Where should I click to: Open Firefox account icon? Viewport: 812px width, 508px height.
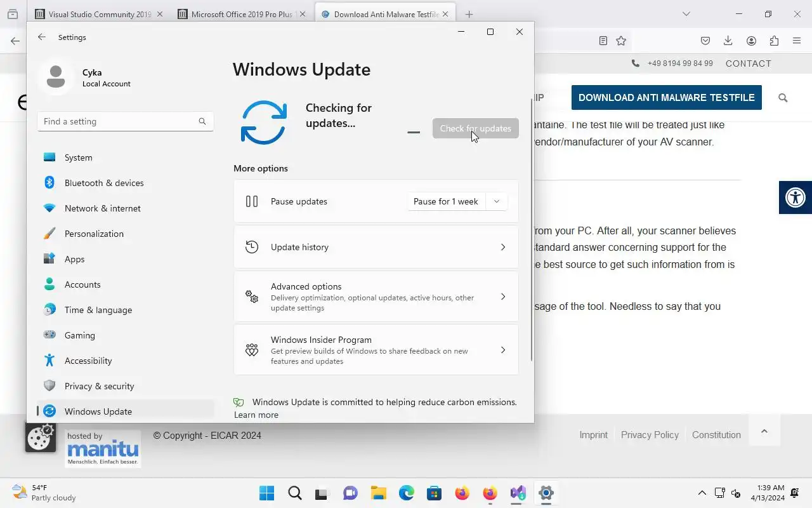coord(751,41)
